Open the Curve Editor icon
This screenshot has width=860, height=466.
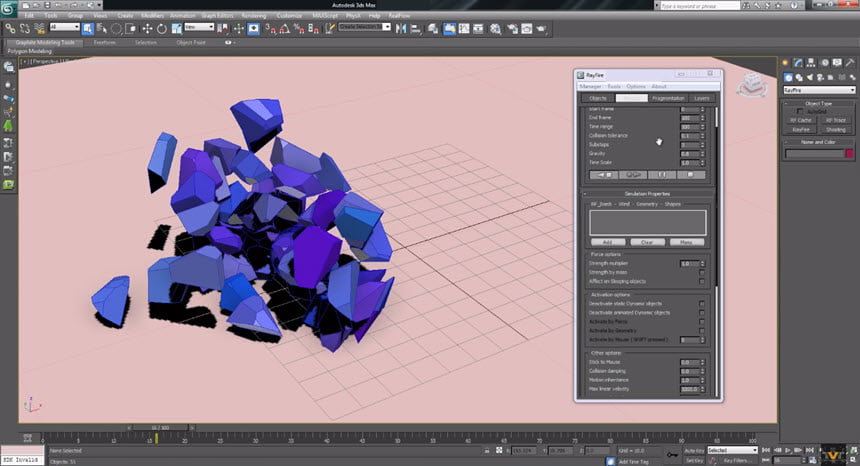click(464, 28)
